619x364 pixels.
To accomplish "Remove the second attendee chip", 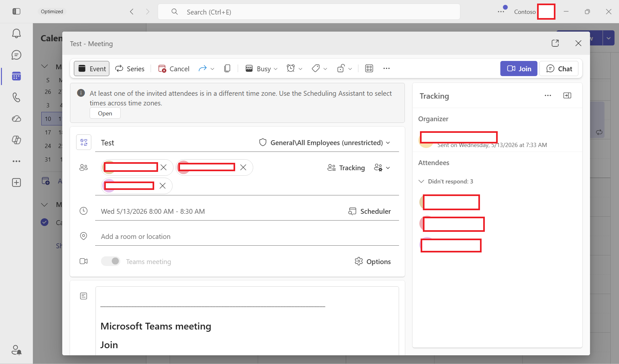I will 243,167.
